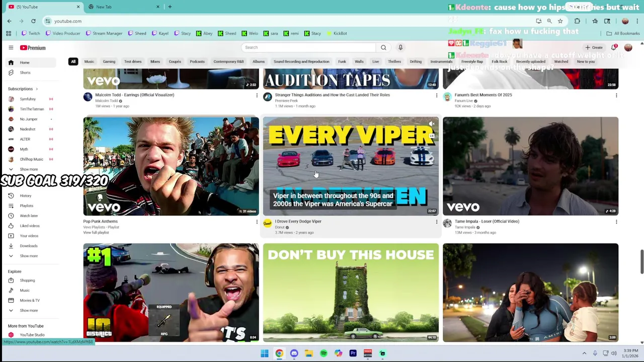Open TimTheTatman subscription channel

coord(32,109)
